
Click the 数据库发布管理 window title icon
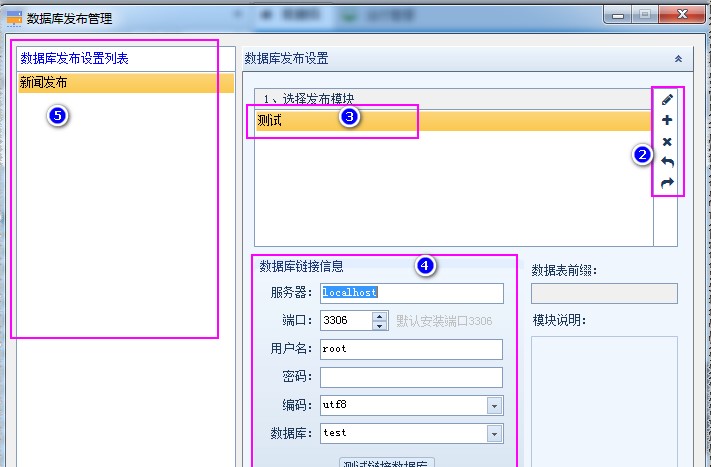coord(14,18)
